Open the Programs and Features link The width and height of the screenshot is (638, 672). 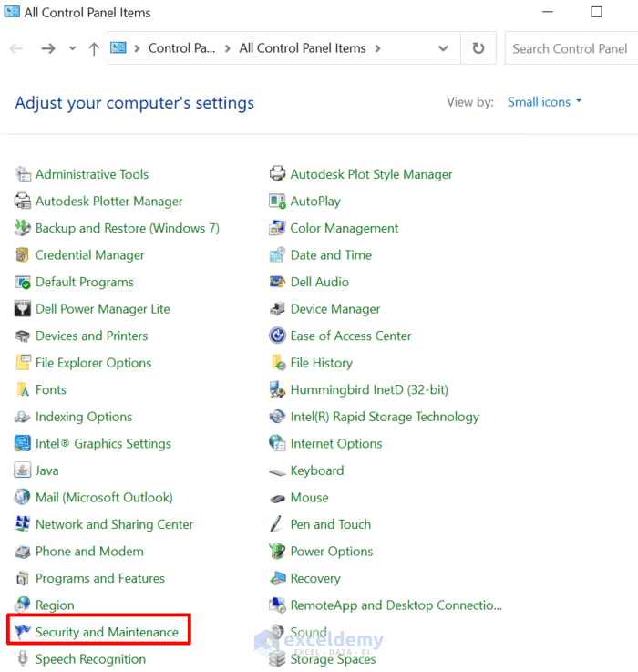click(x=100, y=578)
